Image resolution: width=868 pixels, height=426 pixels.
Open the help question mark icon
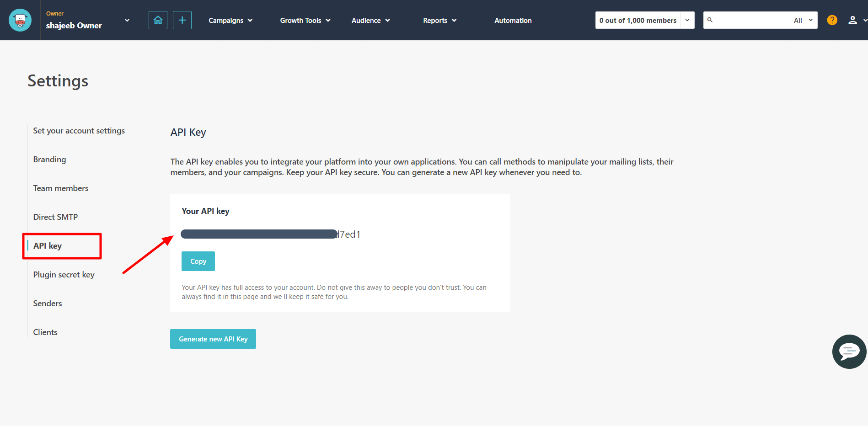832,20
